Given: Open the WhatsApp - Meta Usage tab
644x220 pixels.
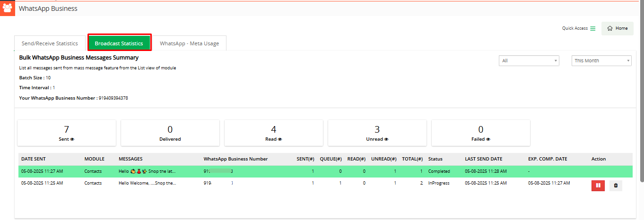Looking at the screenshot, I should coord(189,43).
